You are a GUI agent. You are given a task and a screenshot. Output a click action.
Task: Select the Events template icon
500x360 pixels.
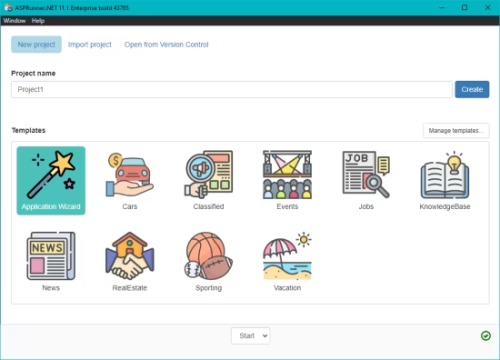pyautogui.click(x=287, y=174)
